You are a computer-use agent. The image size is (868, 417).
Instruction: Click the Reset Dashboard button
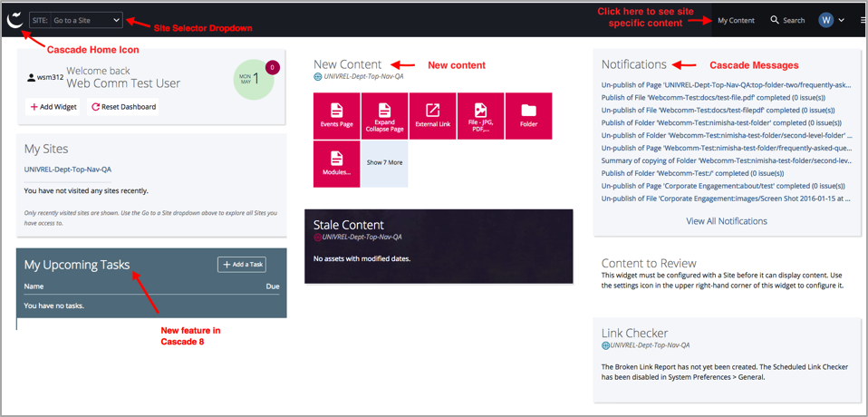(123, 107)
